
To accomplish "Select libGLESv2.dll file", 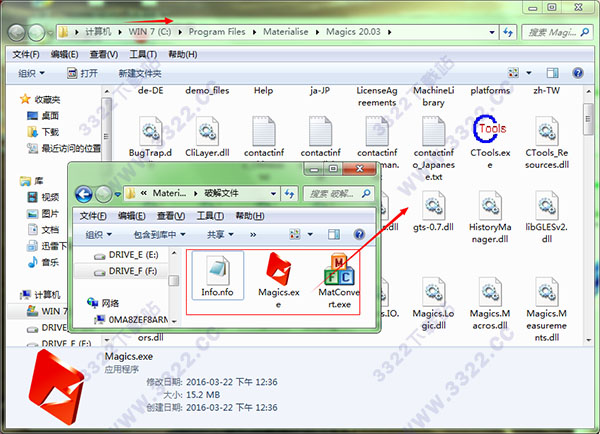I will click(x=547, y=217).
